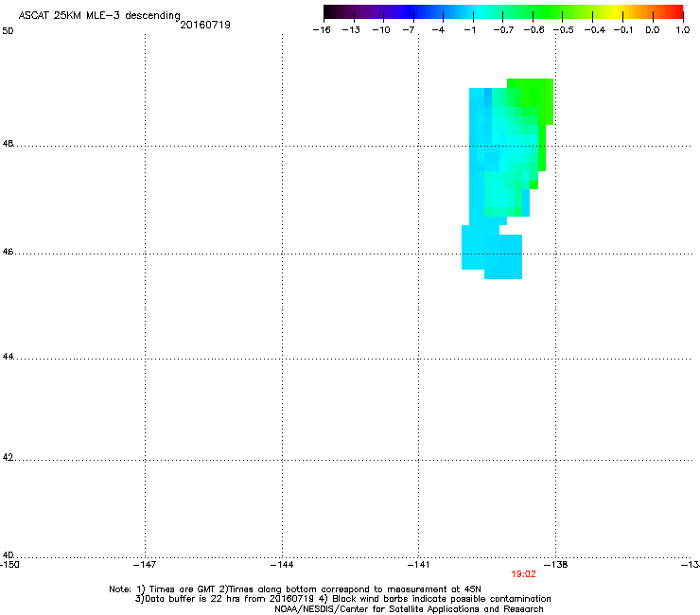
Task: Click the longitude axis label -150
Action: click(x=9, y=564)
